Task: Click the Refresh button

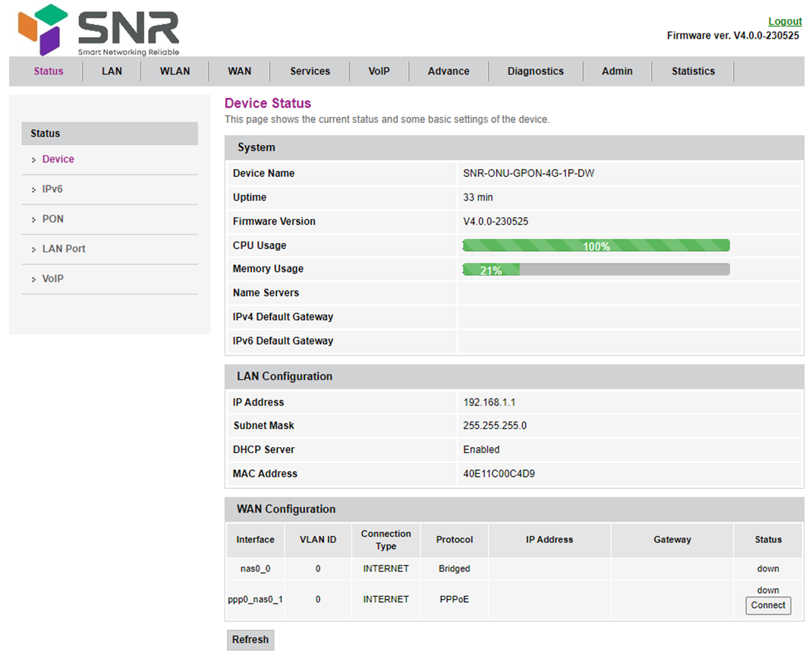Action: [x=250, y=640]
